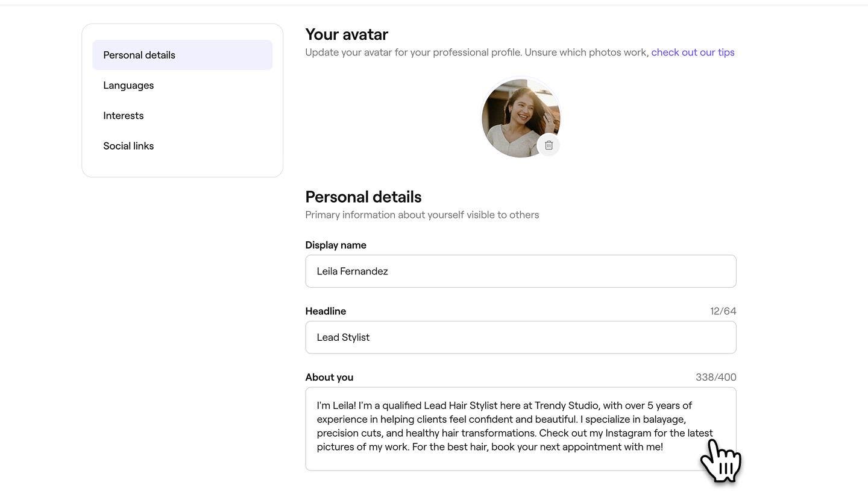The image size is (868, 491).
Task: Click the main 'Personal details' section heading
Action: pos(363,197)
